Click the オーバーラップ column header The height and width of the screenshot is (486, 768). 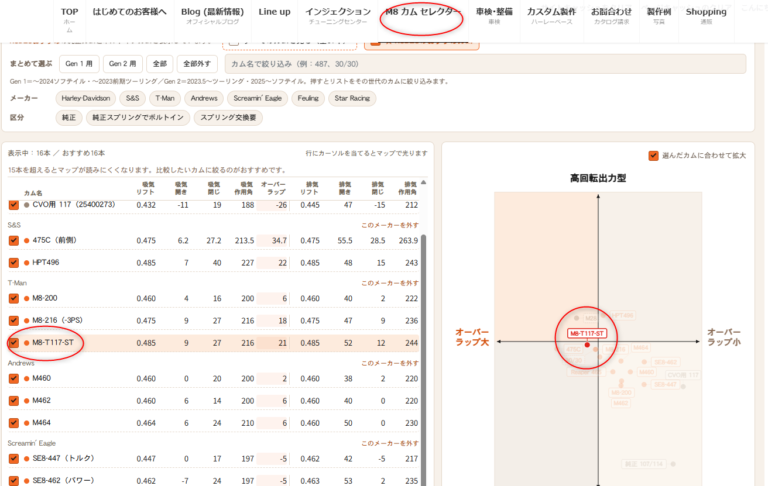click(274, 188)
